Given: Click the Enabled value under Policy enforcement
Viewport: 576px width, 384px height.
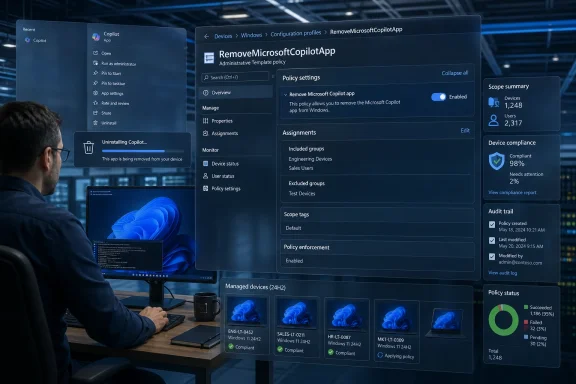Looking at the screenshot, I should click(x=294, y=261).
